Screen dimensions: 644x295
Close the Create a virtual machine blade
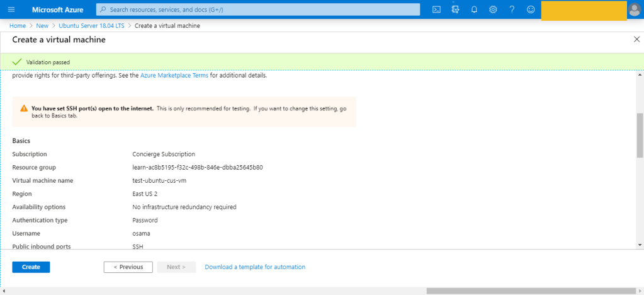(x=636, y=39)
